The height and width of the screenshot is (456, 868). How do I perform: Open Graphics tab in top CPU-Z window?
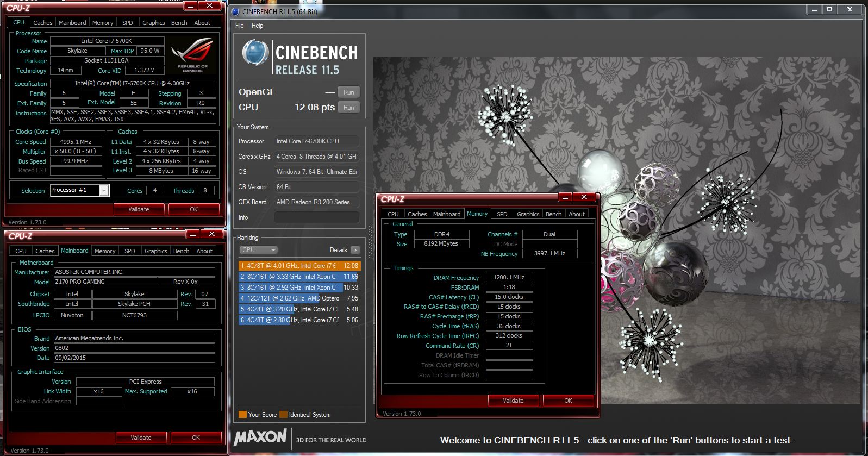tap(153, 23)
